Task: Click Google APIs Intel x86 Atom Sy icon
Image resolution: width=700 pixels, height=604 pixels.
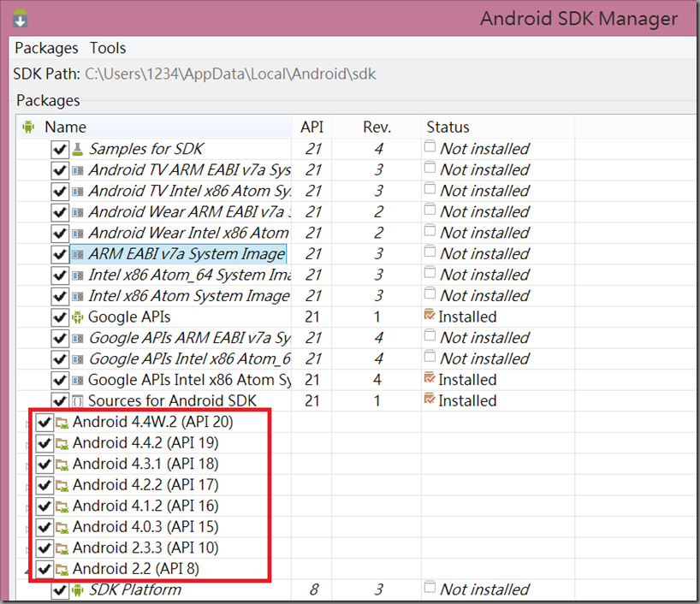Action: (x=78, y=381)
